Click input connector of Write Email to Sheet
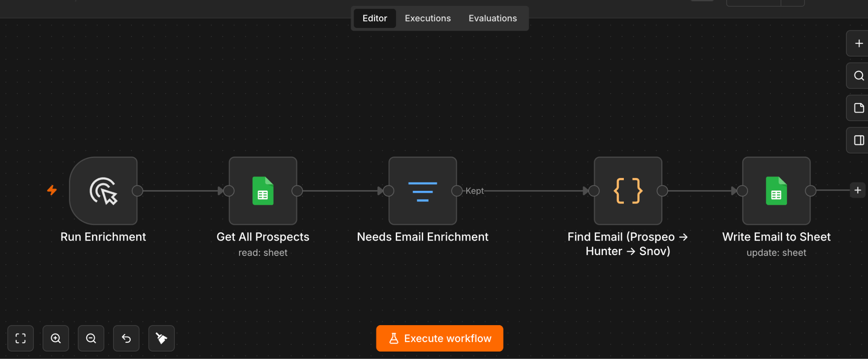 coord(742,191)
